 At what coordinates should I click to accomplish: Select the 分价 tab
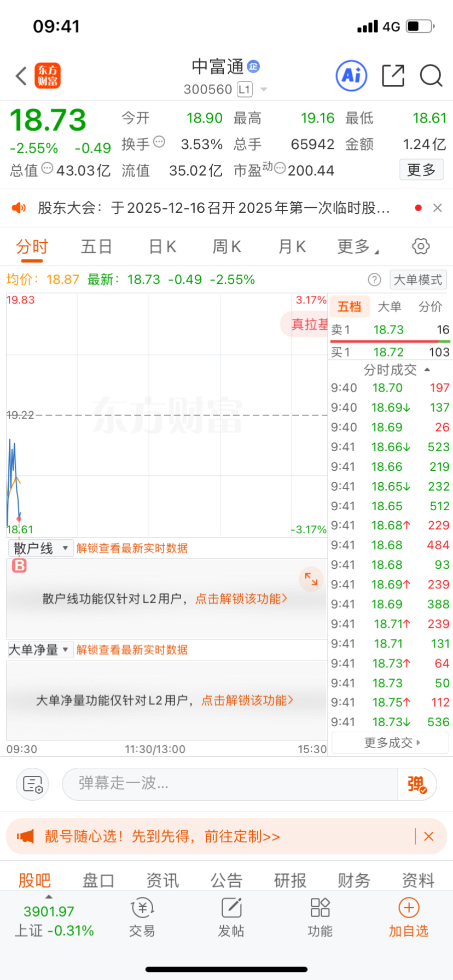coord(431,307)
